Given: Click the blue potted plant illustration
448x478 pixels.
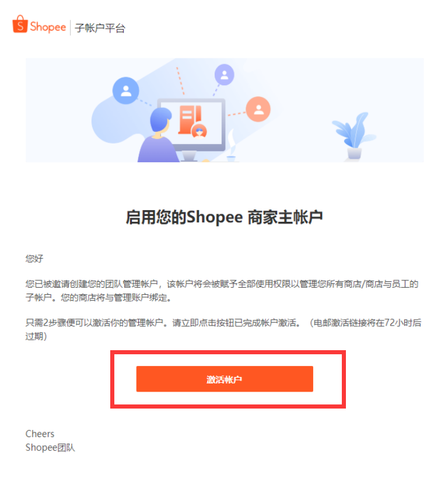Looking at the screenshot, I should (353, 135).
